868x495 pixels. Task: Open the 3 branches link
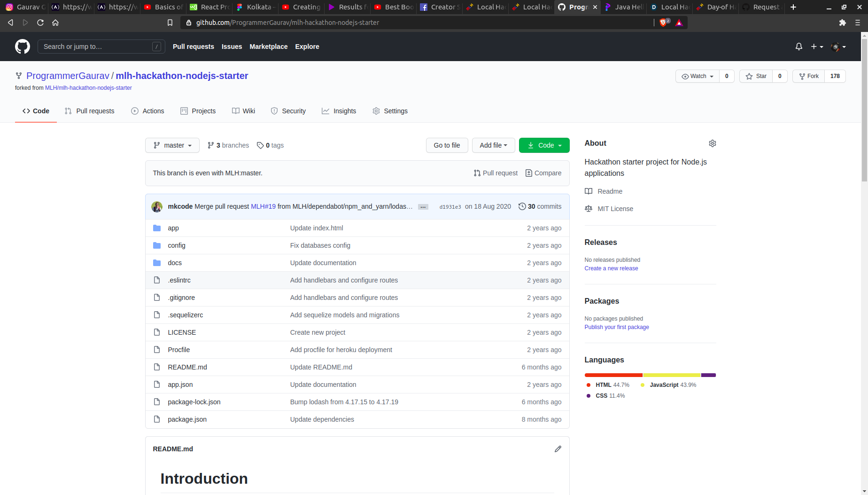[x=228, y=145]
